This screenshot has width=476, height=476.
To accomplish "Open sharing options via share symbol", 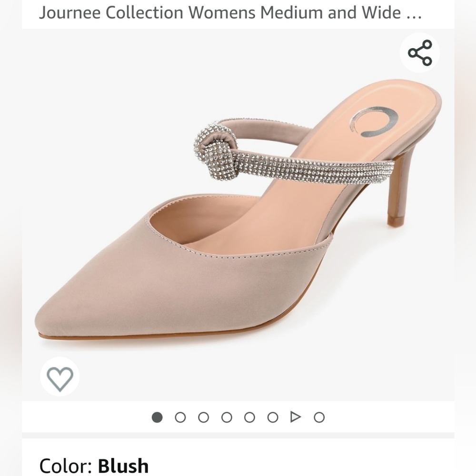I will 420,52.
